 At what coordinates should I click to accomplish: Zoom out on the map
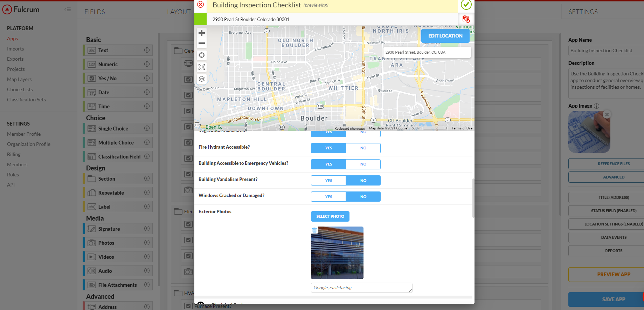202,43
